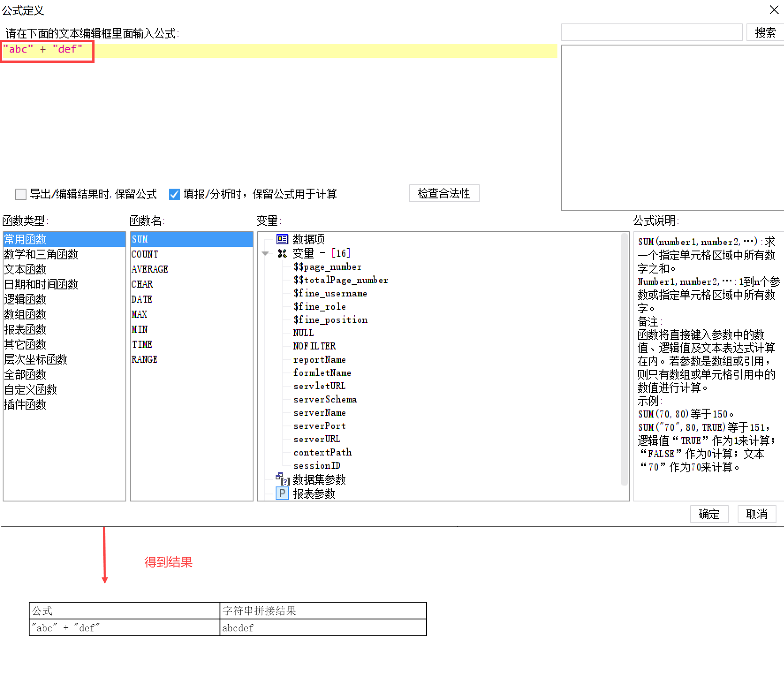Select the contextPath variable
This screenshot has width=784, height=676.
click(322, 452)
